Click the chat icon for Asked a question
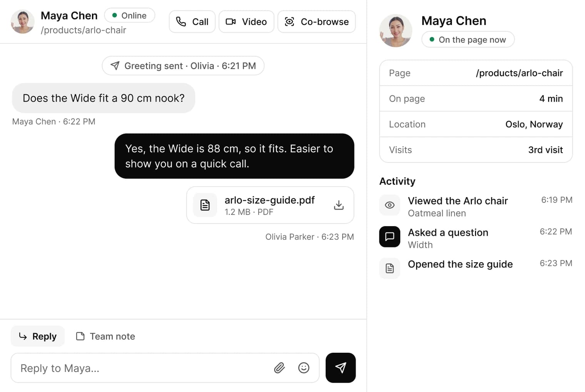This screenshot has width=585, height=392. tap(389, 237)
